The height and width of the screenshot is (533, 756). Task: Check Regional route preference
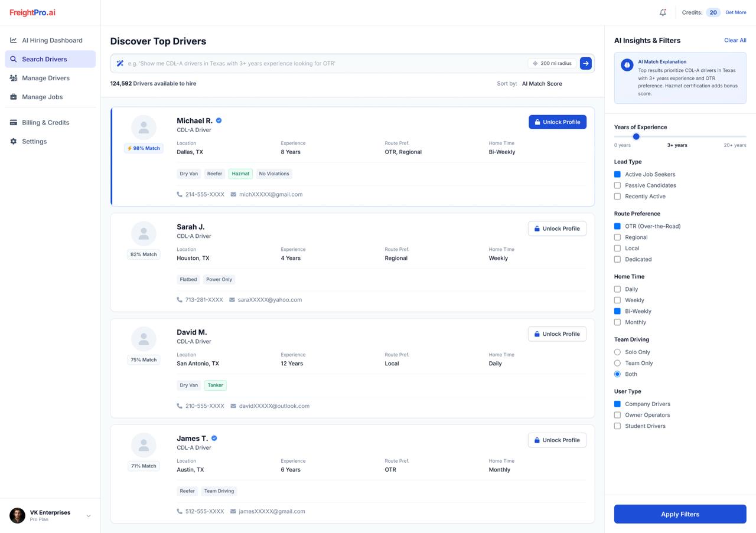(617, 237)
